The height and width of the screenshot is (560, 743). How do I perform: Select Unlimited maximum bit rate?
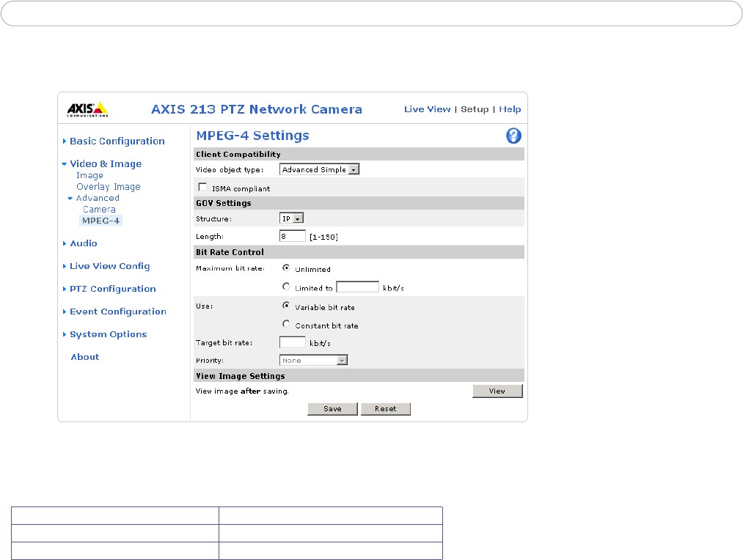(286, 268)
